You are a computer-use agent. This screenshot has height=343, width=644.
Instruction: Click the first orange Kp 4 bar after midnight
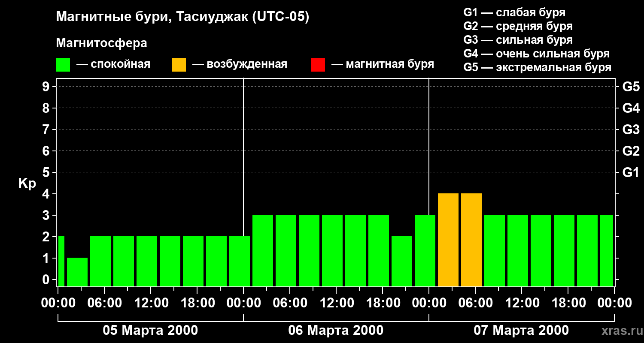pyautogui.click(x=448, y=240)
